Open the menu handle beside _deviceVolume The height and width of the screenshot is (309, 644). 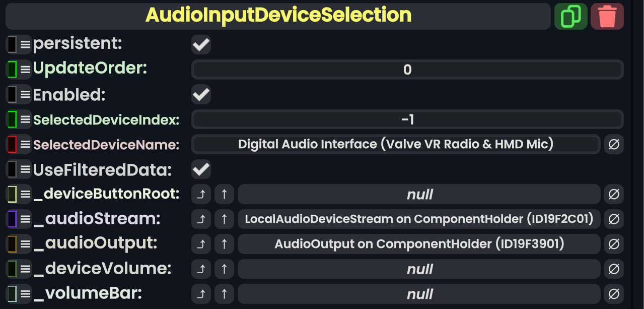[25, 269]
